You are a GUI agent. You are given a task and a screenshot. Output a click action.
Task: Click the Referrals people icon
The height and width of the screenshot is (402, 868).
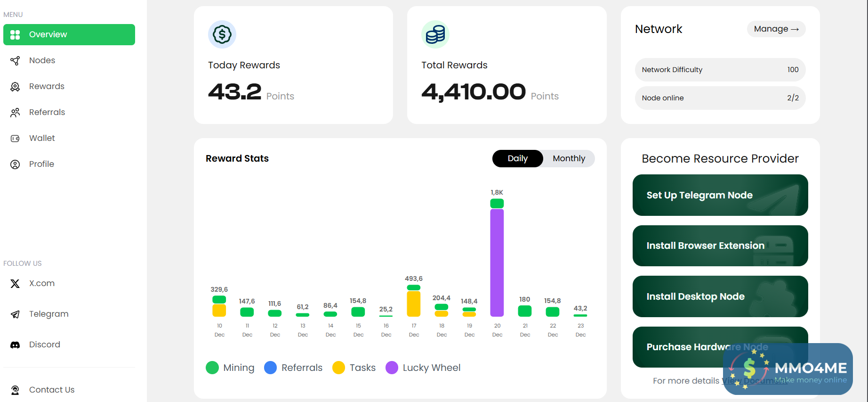pos(15,113)
